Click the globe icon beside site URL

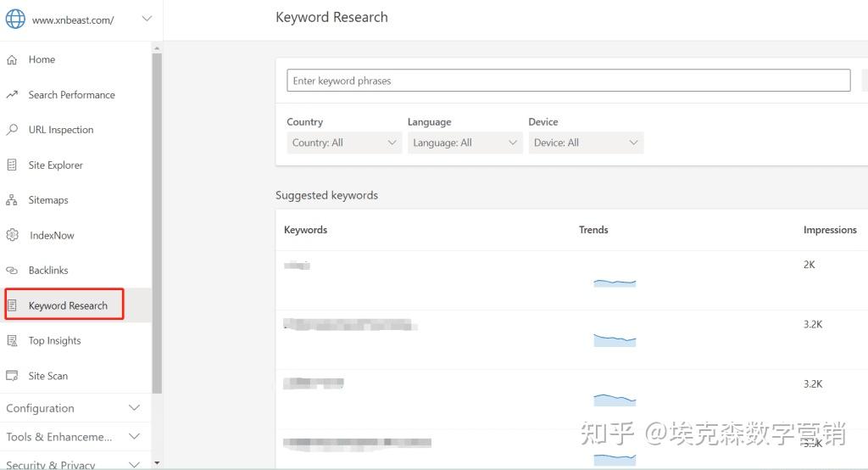point(15,19)
